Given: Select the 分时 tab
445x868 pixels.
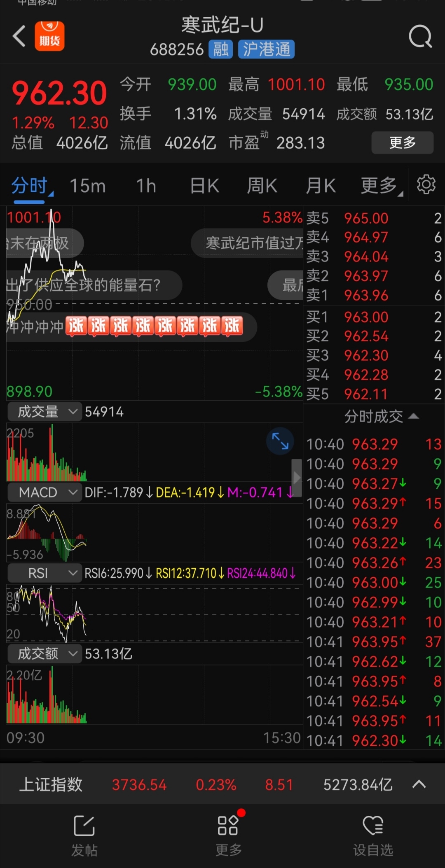Looking at the screenshot, I should (30, 186).
